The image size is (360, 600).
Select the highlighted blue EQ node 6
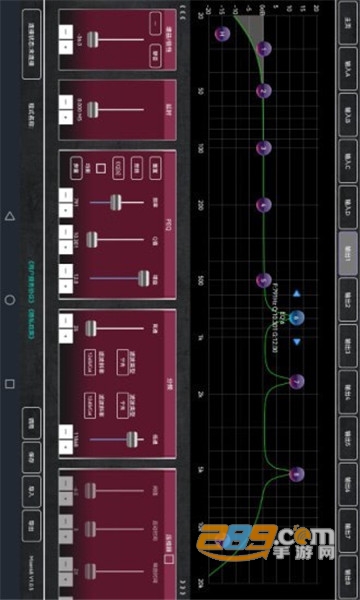pyautogui.click(x=297, y=318)
